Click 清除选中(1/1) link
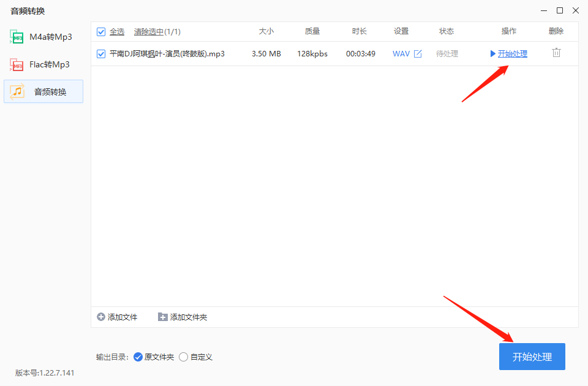This screenshot has height=386, width=588. [157, 32]
